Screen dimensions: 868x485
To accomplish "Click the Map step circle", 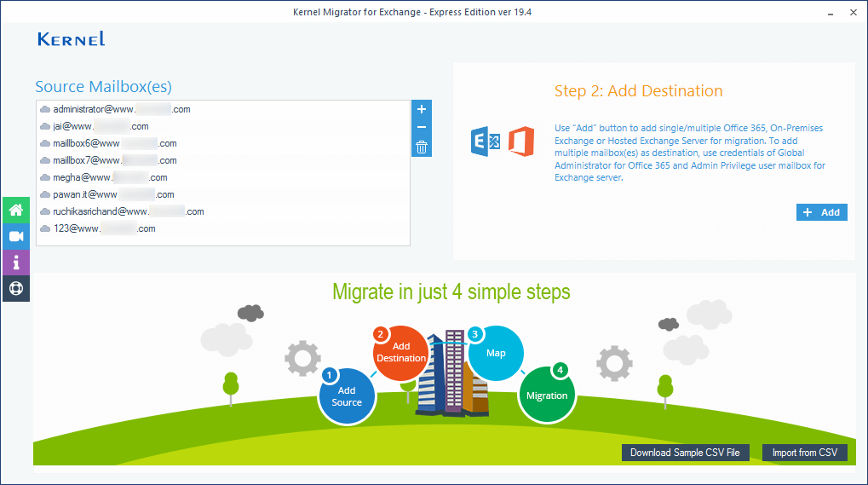I will click(496, 353).
